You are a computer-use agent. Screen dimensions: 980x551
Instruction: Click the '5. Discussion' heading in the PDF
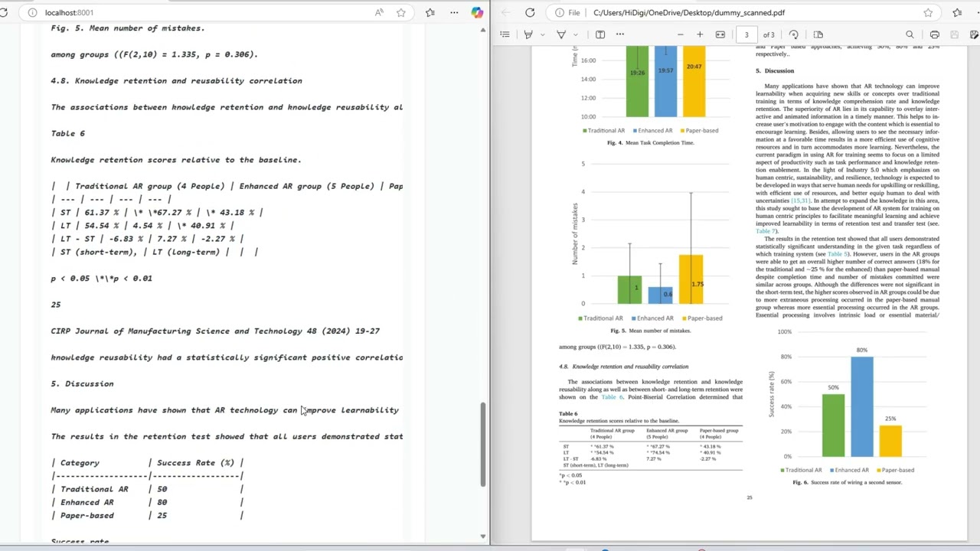775,70
